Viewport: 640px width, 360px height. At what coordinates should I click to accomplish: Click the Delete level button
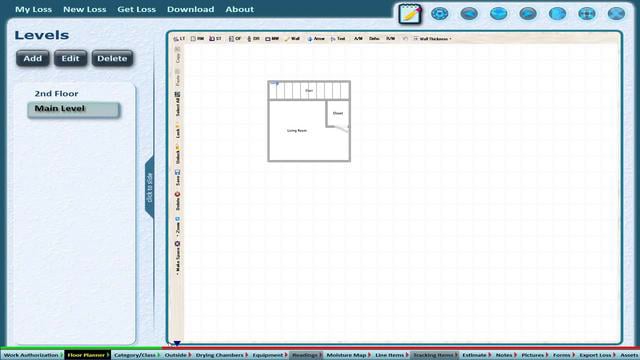tap(112, 58)
